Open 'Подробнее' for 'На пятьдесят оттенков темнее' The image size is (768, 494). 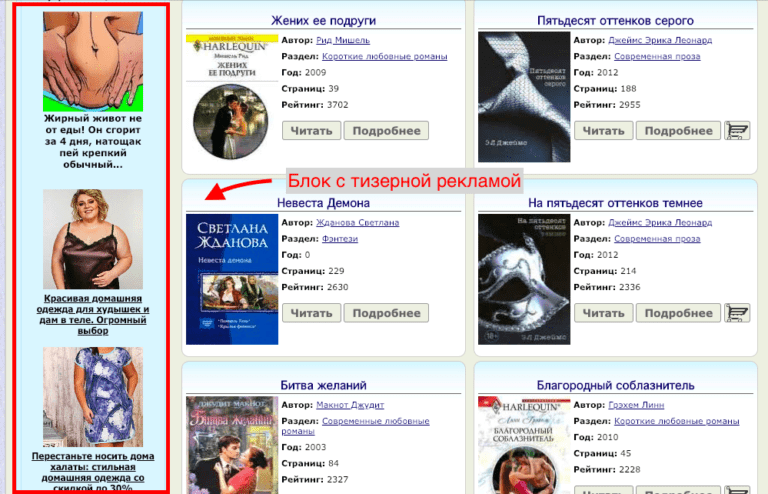click(678, 313)
